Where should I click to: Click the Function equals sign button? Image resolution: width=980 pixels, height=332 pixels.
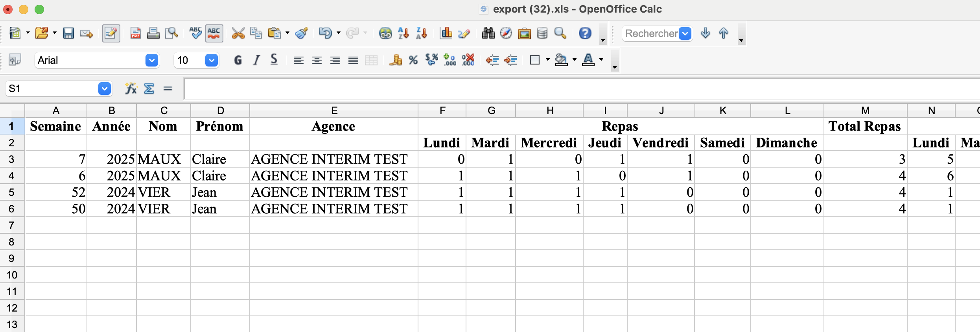[x=168, y=89]
